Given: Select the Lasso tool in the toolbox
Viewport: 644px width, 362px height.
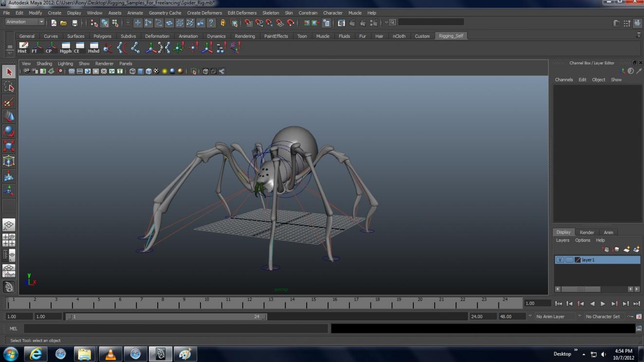Looking at the screenshot, I should (x=9, y=87).
